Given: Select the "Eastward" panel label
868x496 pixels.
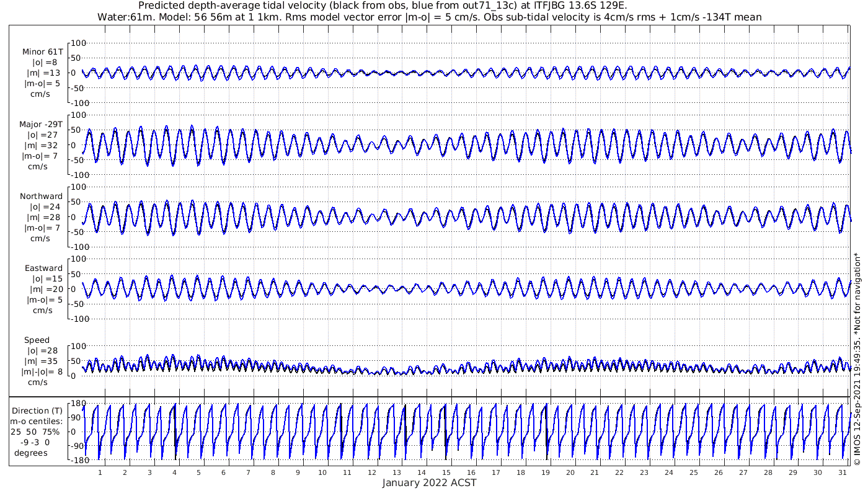Looking at the screenshot, I should [43, 268].
